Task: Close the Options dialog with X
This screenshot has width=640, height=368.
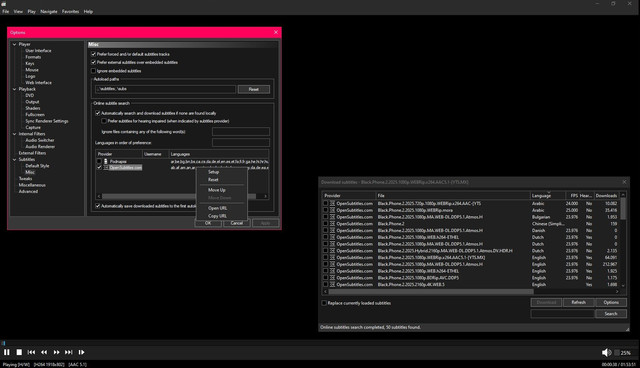Action: tap(276, 32)
